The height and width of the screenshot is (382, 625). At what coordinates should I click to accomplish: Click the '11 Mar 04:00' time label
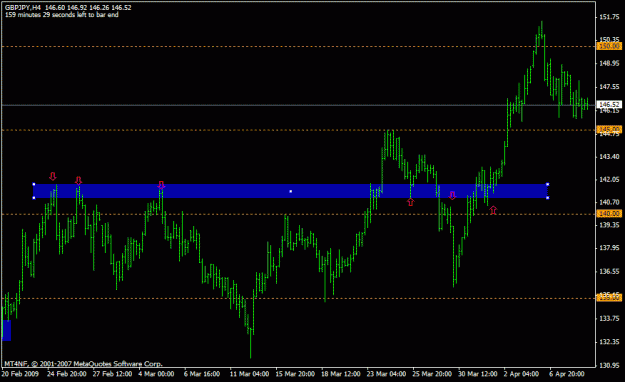(250, 374)
